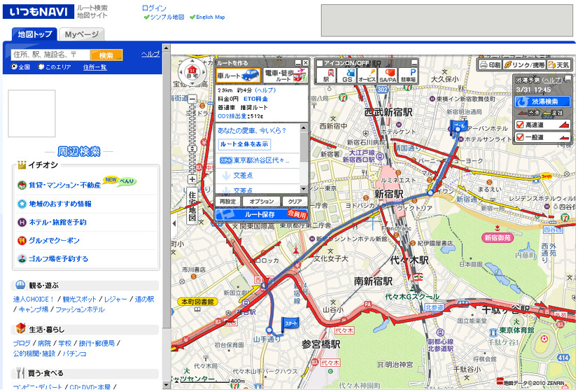Click the first 交差点 route step

pos(244,176)
